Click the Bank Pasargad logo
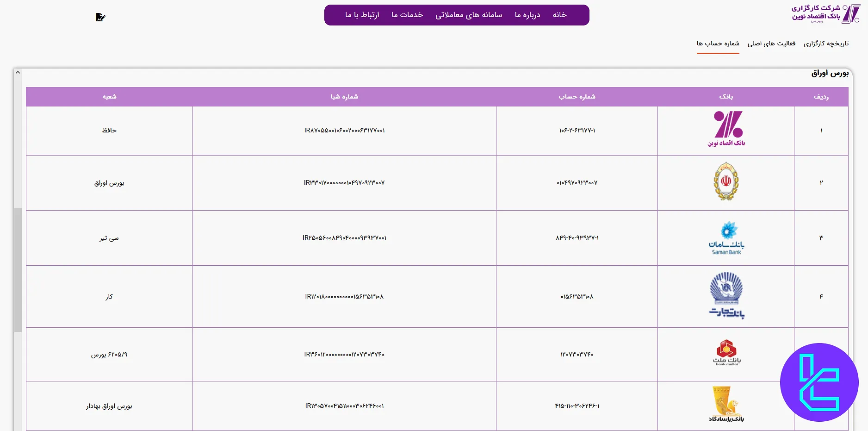The height and width of the screenshot is (431, 868). click(726, 404)
